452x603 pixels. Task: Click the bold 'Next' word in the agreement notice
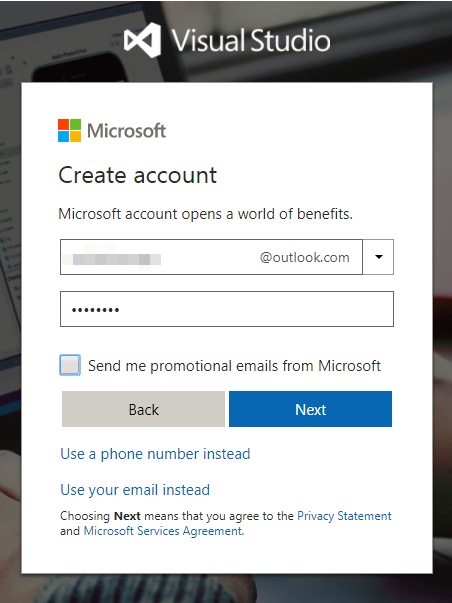pyautogui.click(x=127, y=516)
